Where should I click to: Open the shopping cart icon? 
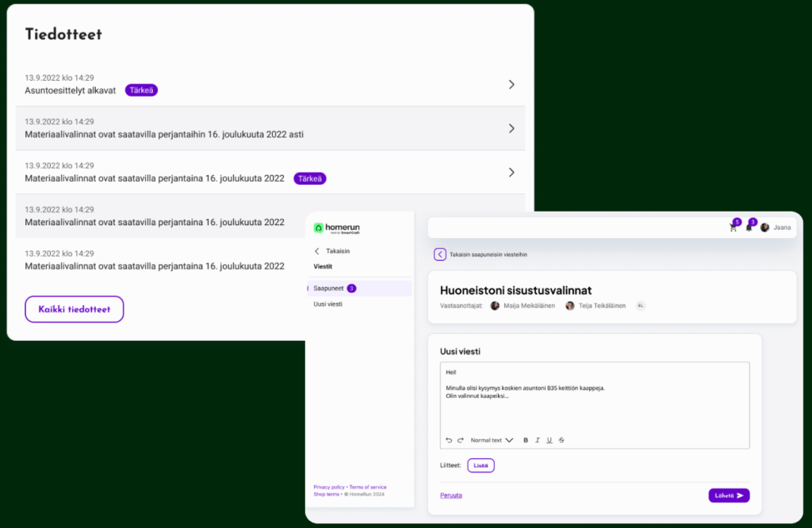pyautogui.click(x=733, y=228)
